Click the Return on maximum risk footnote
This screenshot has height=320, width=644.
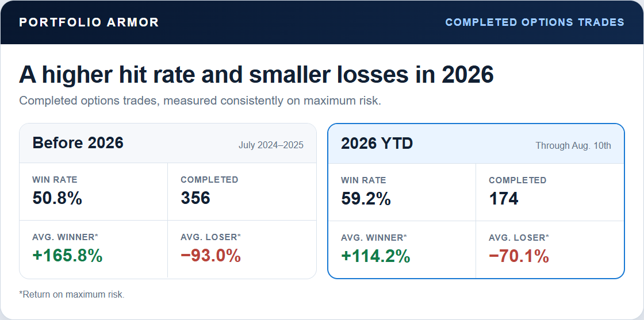pyautogui.click(x=71, y=294)
